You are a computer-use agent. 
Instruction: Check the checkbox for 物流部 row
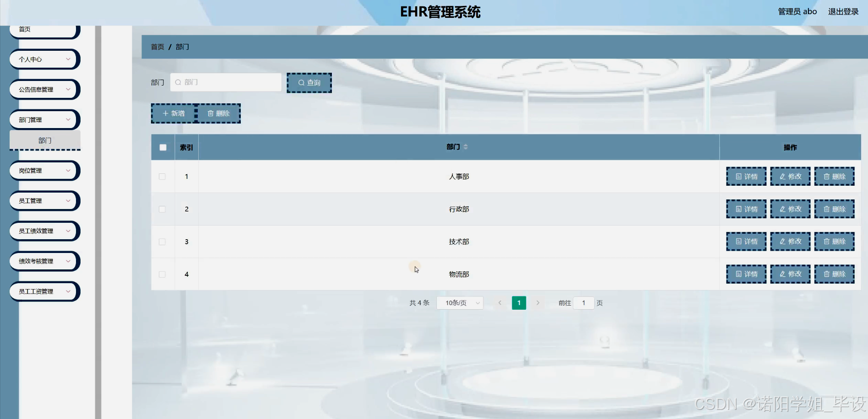tap(162, 274)
